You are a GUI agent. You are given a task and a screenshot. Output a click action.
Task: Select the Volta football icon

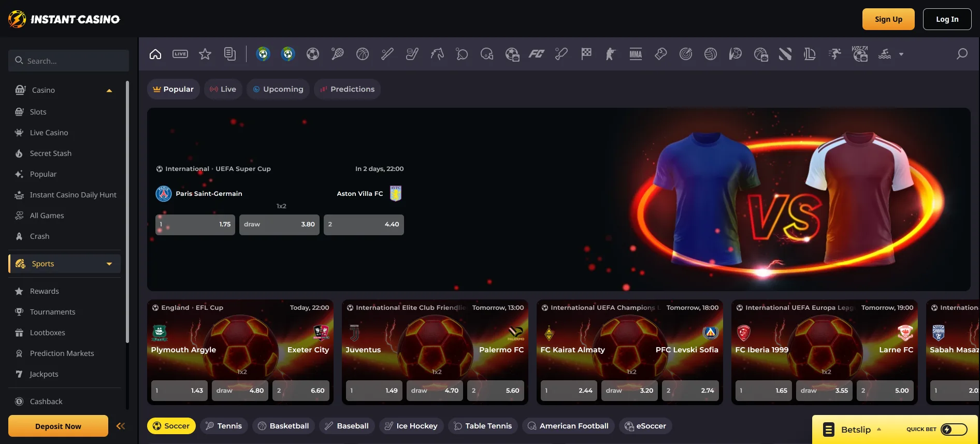coord(860,54)
